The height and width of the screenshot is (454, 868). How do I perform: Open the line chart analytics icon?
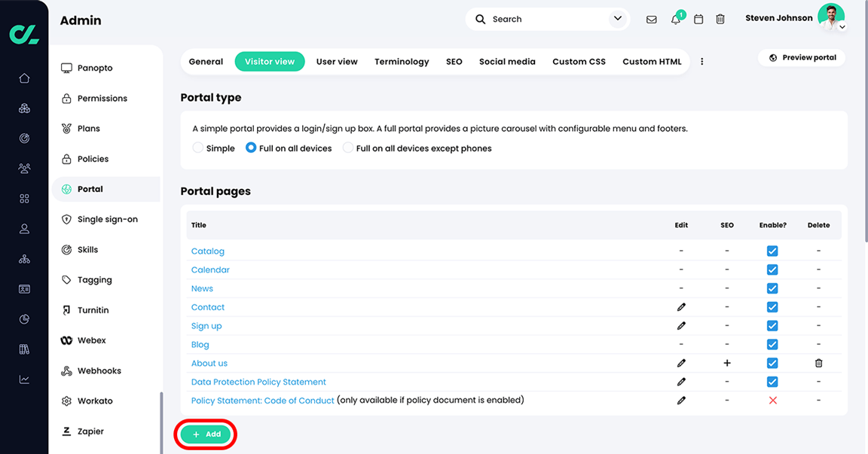pos(24,379)
